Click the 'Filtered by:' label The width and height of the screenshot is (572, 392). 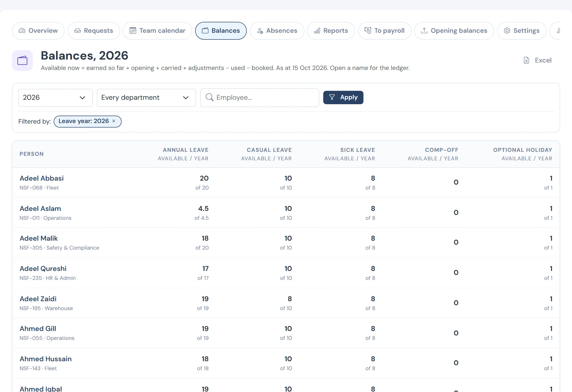pos(35,121)
